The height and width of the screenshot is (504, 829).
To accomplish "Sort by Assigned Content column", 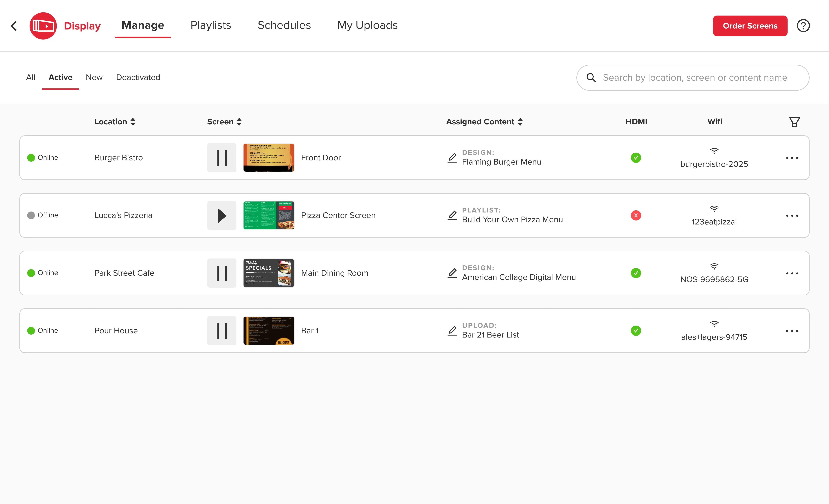I will point(520,122).
